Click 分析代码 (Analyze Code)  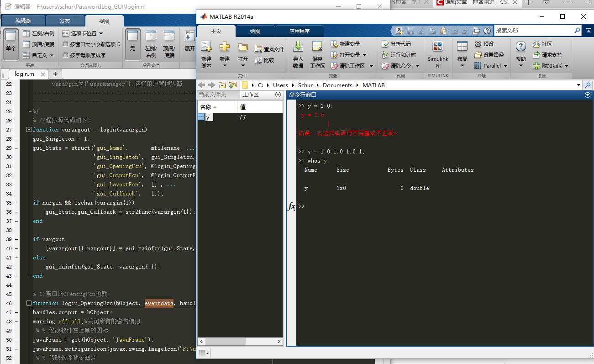[396, 44]
